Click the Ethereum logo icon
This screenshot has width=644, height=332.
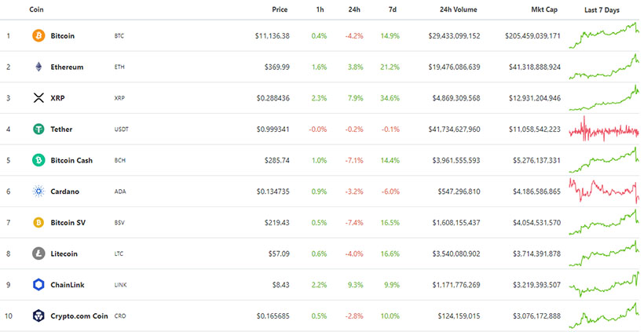coord(38,67)
